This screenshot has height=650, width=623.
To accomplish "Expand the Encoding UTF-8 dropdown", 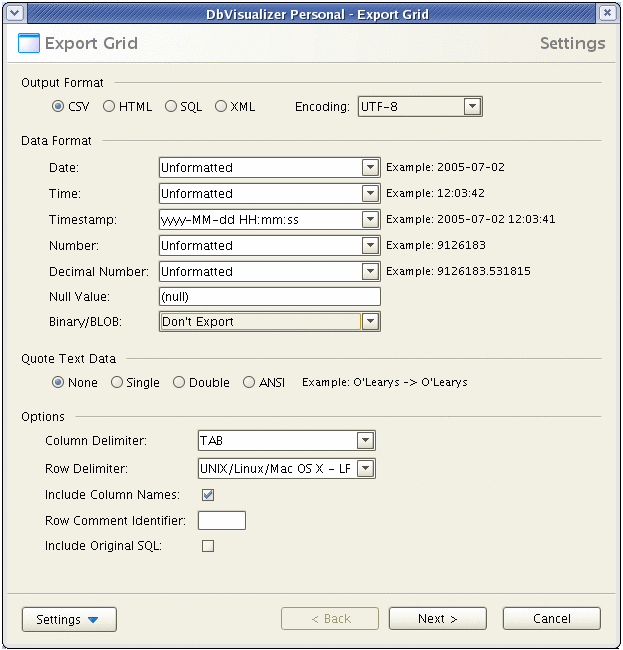I will (472, 107).
